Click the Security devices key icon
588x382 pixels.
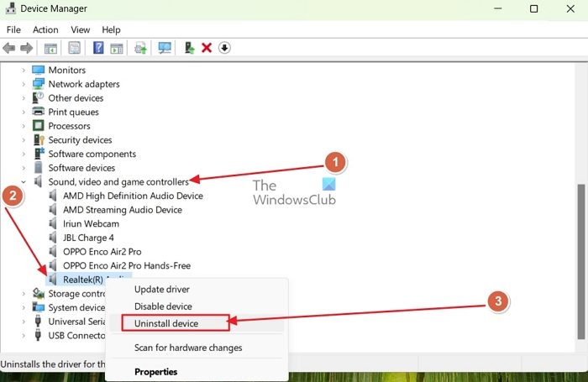coord(39,140)
